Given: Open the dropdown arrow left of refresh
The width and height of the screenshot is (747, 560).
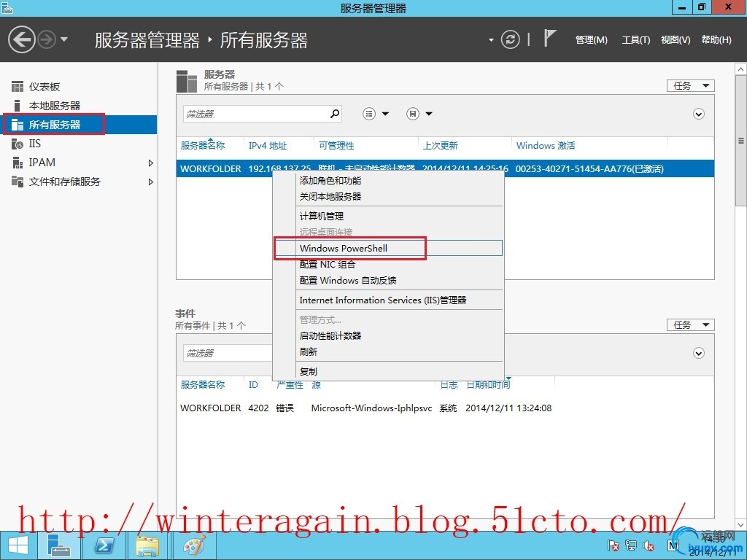Looking at the screenshot, I should pyautogui.click(x=491, y=40).
